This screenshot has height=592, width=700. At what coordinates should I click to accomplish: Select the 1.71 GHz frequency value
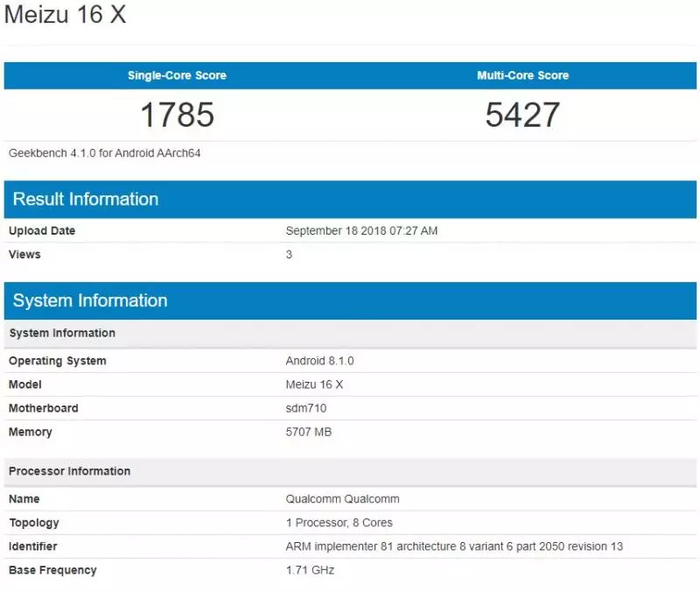310,570
